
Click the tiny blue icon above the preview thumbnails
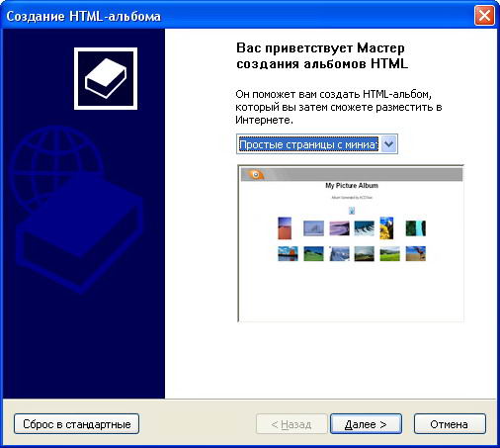point(352,211)
